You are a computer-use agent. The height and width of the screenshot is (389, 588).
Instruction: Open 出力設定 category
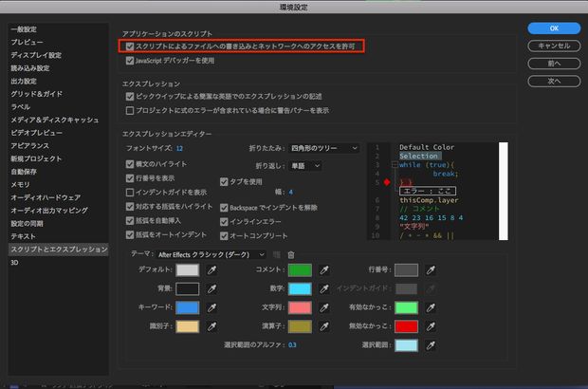pyautogui.click(x=24, y=81)
